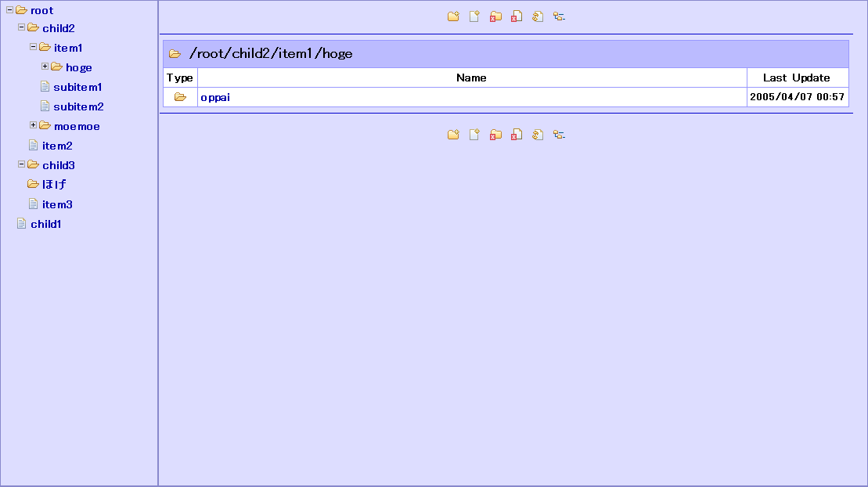Collapse the child2 folder node
This screenshot has height=487, width=868.
click(x=22, y=27)
